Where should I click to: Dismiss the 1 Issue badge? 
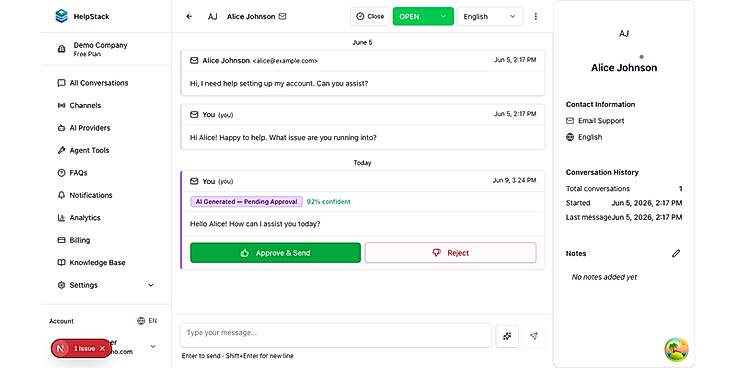(102, 349)
